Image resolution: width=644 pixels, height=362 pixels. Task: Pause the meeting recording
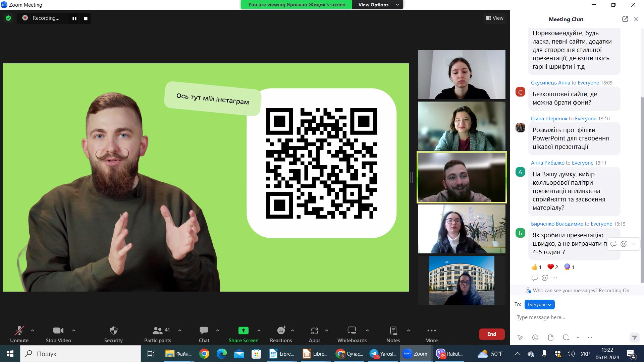tap(74, 18)
